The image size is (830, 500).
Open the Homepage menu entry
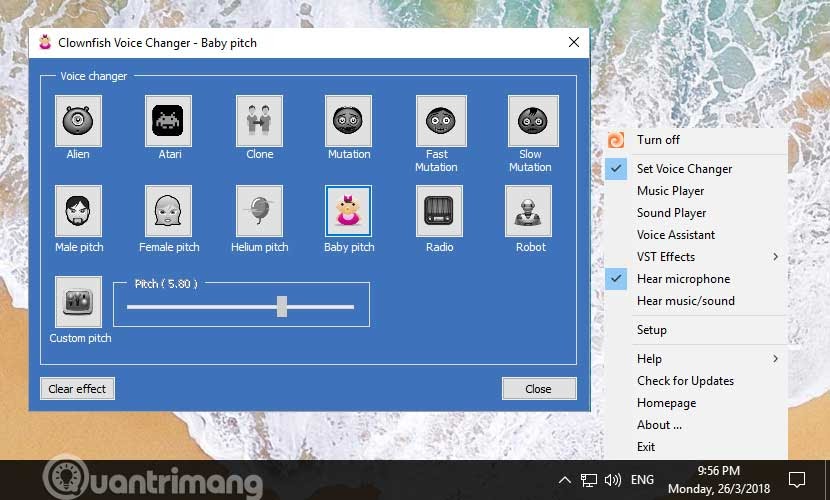coord(696,403)
